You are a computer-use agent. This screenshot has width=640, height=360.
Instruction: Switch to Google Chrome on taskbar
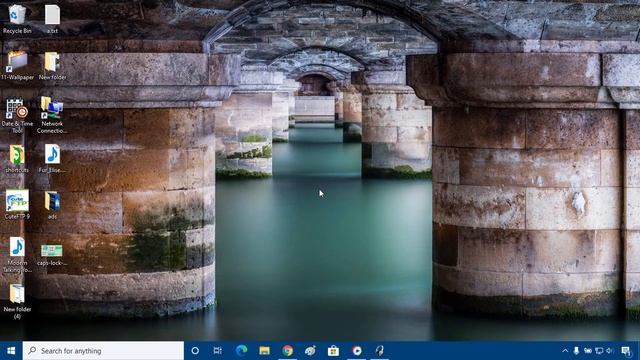click(287, 351)
